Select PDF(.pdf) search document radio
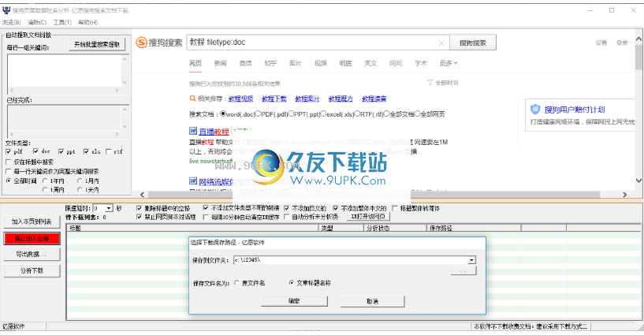The height and width of the screenshot is (335, 644). coord(259,114)
